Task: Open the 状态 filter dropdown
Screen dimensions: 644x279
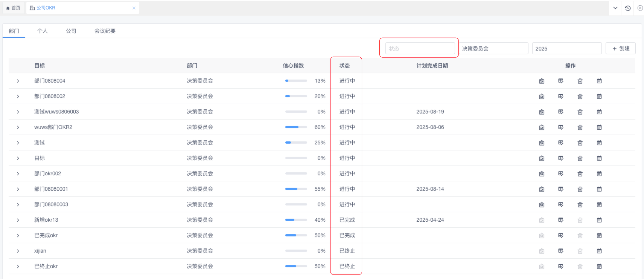Action: (x=420, y=49)
